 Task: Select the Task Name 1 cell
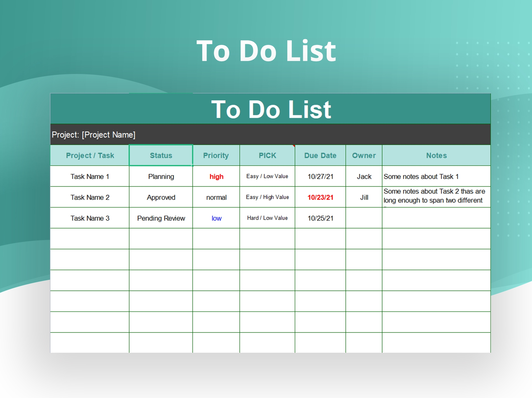point(89,176)
